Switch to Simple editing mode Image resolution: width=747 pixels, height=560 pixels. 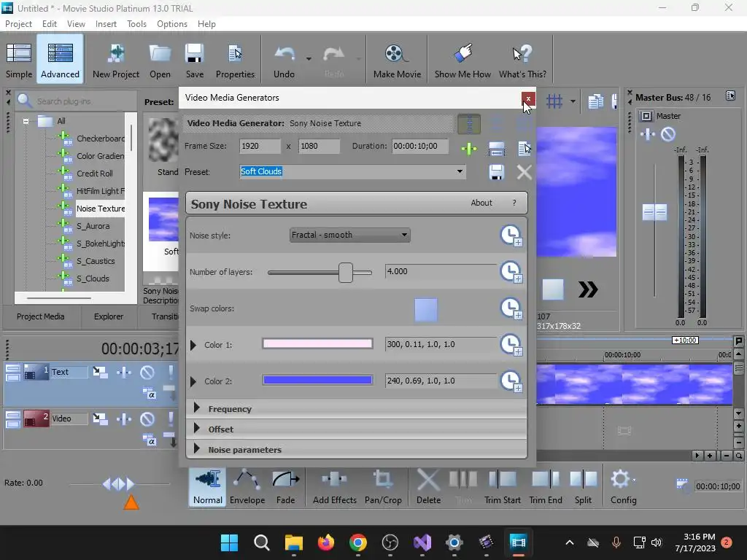[x=19, y=61]
